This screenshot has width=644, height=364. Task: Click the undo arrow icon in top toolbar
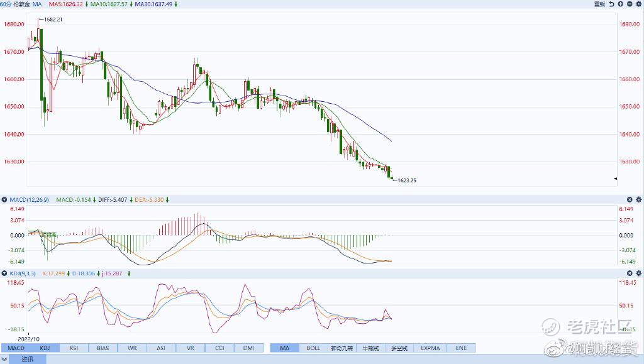(611, 4)
